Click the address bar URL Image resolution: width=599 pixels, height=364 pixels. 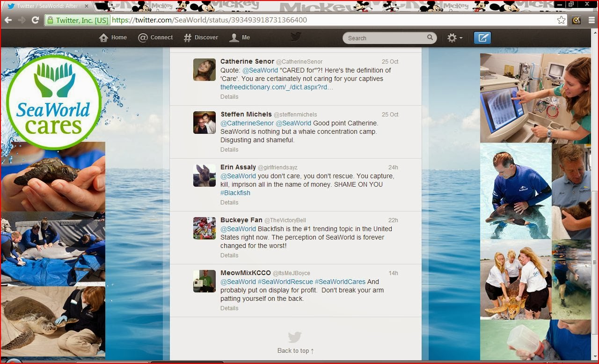click(210, 20)
